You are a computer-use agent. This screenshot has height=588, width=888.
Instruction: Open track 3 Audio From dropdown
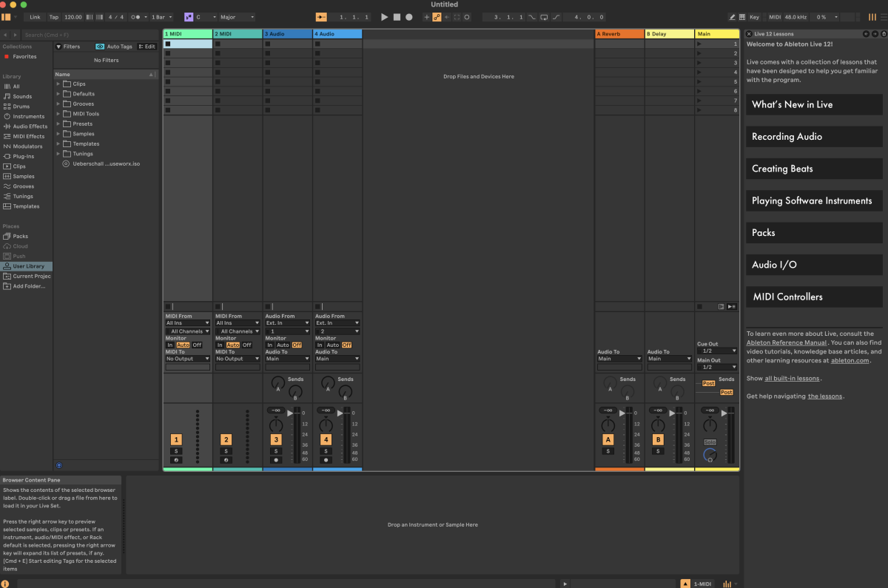(x=288, y=322)
